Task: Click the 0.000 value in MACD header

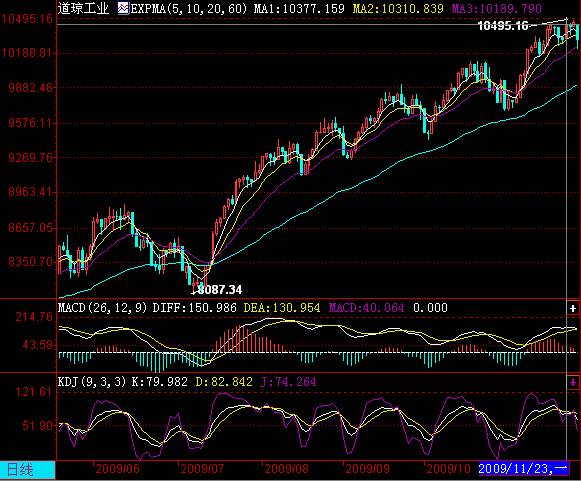Action: click(x=430, y=308)
